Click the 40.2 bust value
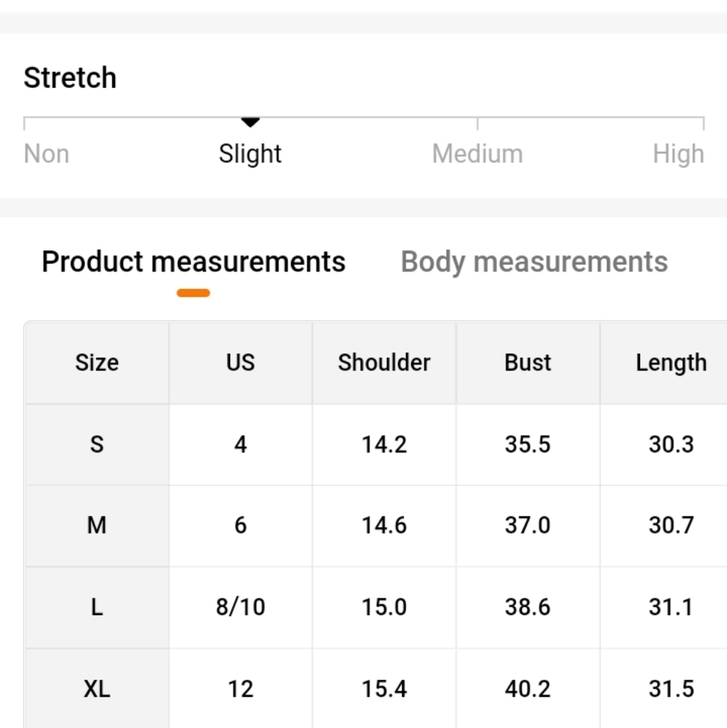This screenshot has height=728, width=727. coord(528,689)
